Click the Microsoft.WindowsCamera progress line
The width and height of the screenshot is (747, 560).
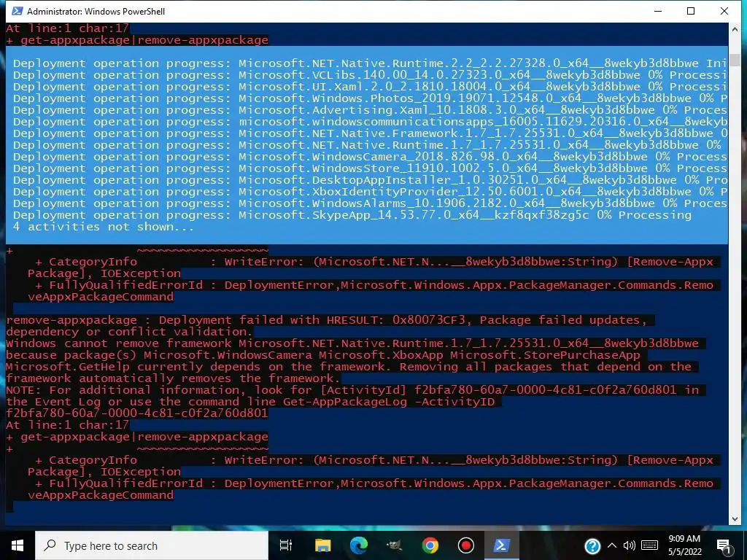pyautogui.click(x=370, y=157)
